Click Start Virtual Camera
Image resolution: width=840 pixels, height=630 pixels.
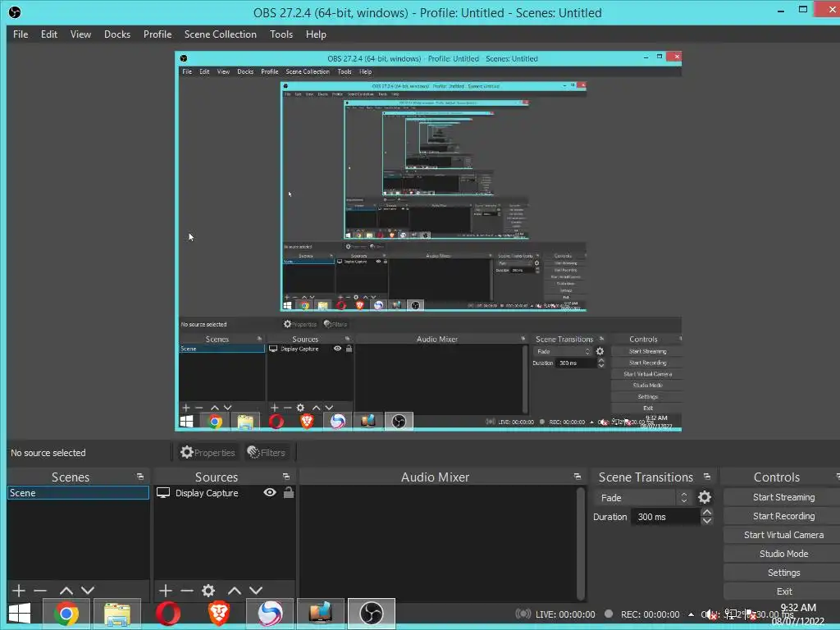coord(783,535)
